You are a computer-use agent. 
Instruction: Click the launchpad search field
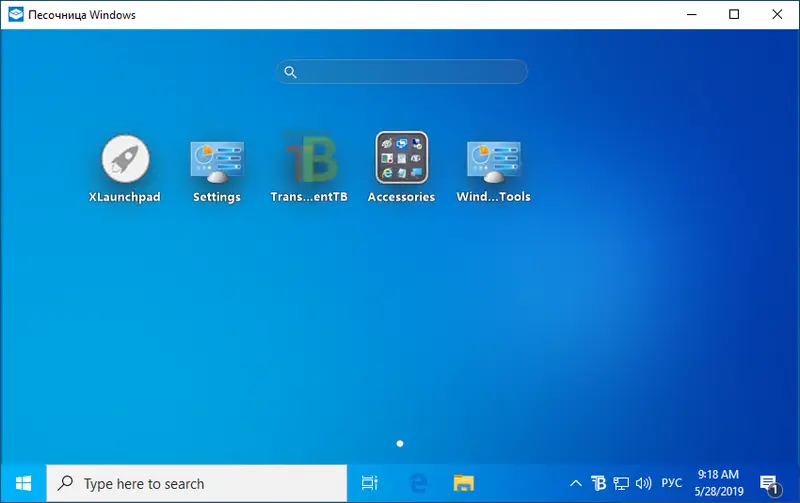[410, 72]
